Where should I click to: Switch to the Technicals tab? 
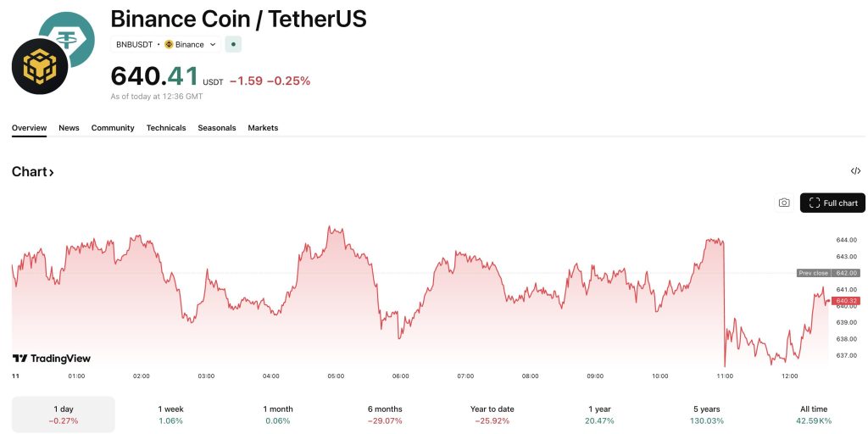point(166,128)
